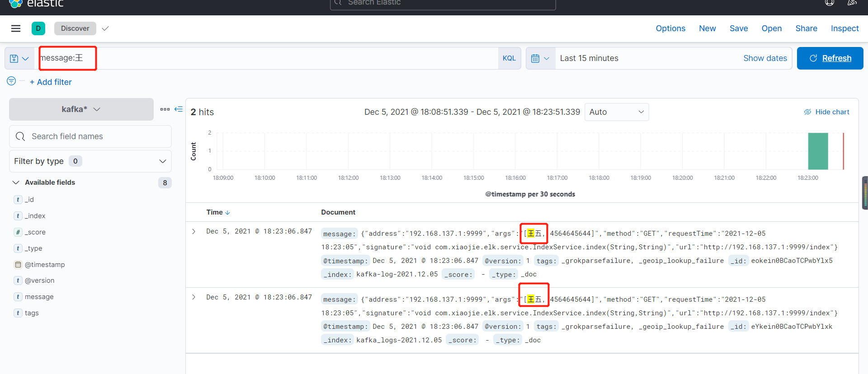Click Add filter link

click(x=51, y=82)
